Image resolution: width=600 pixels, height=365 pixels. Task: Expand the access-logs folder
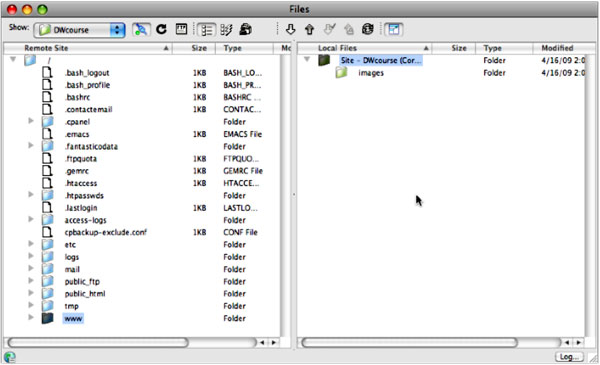31,219
